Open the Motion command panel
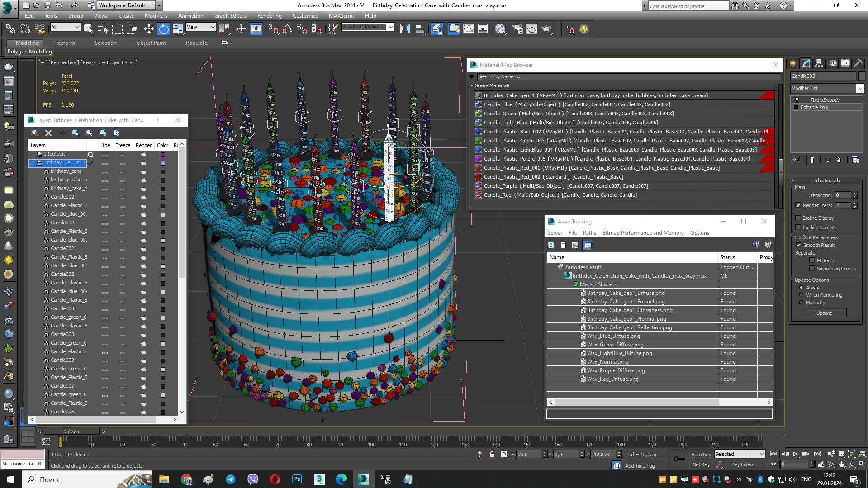The width and height of the screenshot is (868, 488). pyautogui.click(x=832, y=63)
